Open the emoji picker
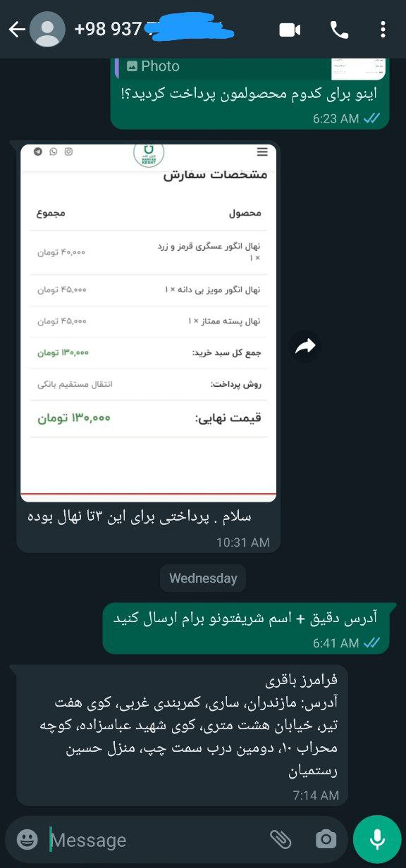406x868 pixels. pos(27,839)
